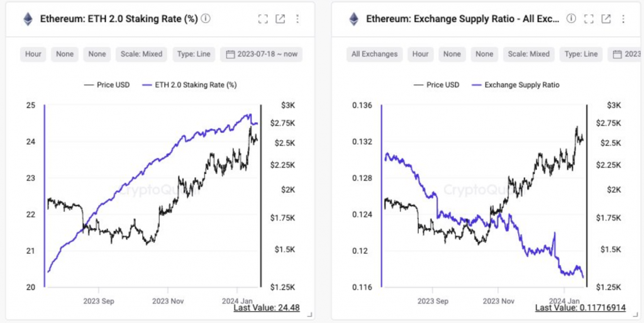Toggle the Exchange Supply Ratio legend series
This screenshot has width=644, height=323.
521,84
